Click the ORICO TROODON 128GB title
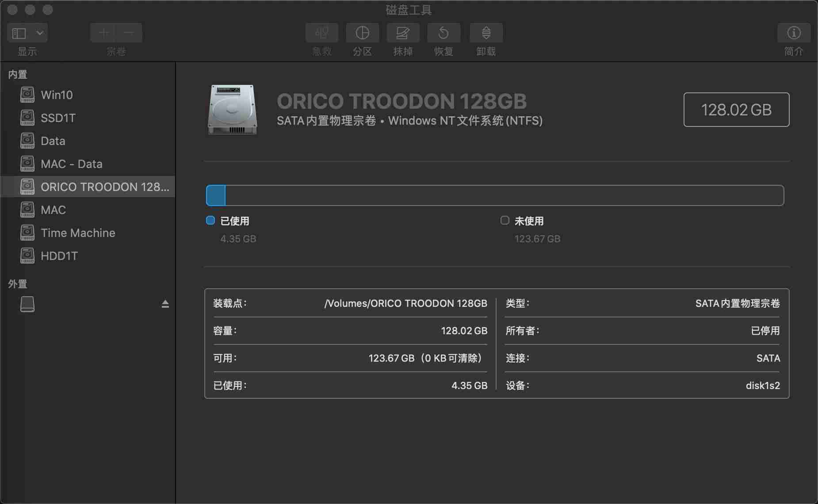 coord(401,101)
